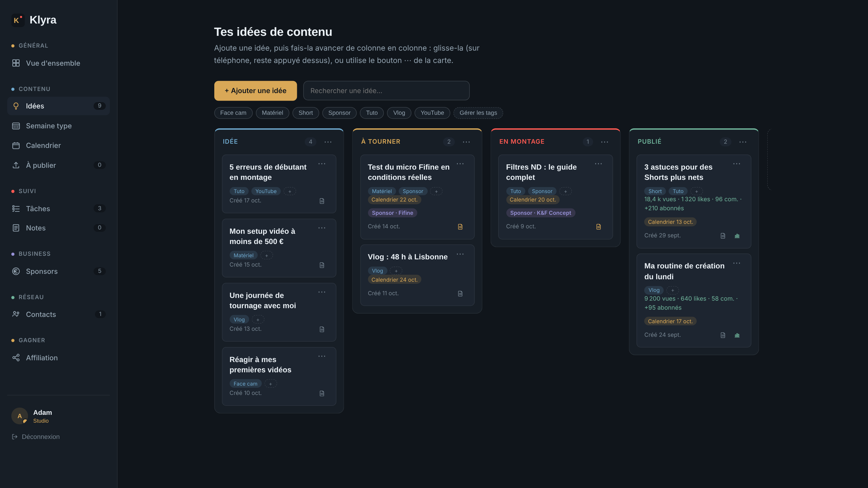Open the note icon on 'Ma routine de création' card
Image resolution: width=868 pixels, height=488 pixels.
(723, 335)
